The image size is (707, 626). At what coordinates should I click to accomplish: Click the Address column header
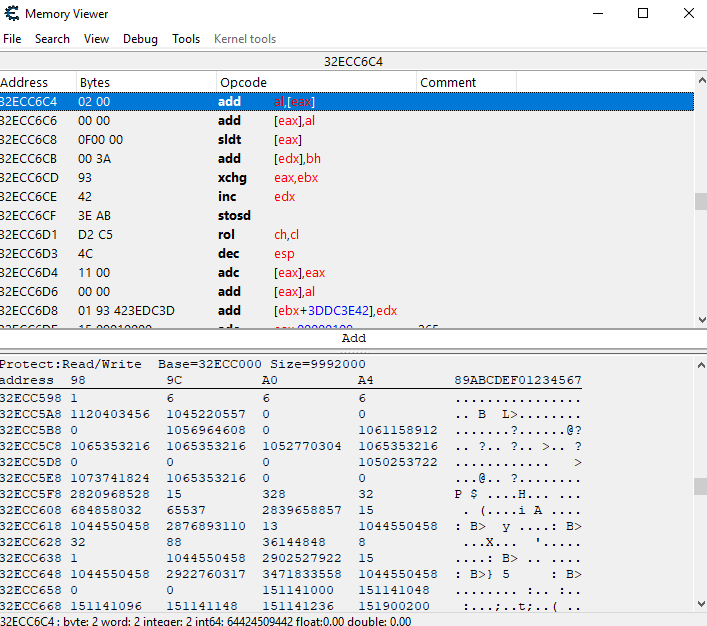[38, 83]
